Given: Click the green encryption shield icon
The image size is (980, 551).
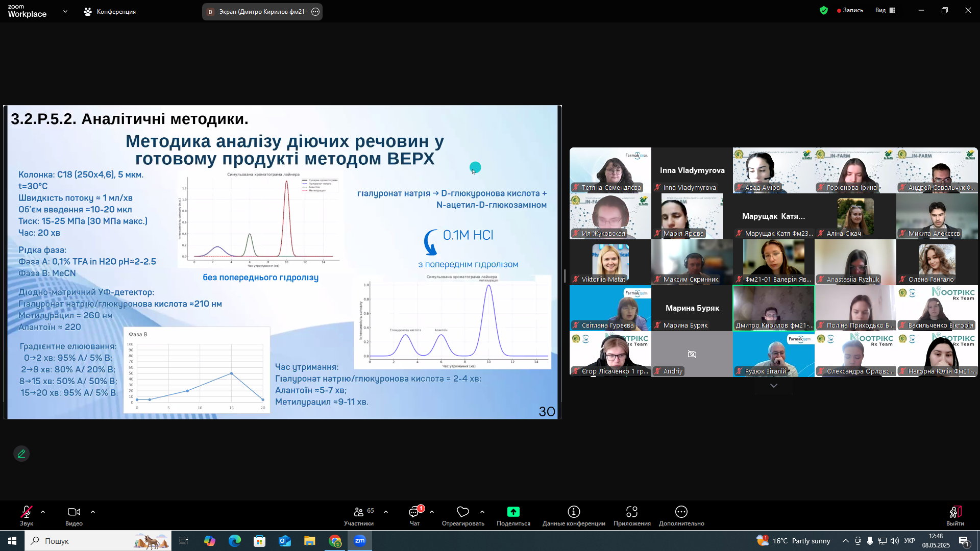Looking at the screenshot, I should click(824, 10).
